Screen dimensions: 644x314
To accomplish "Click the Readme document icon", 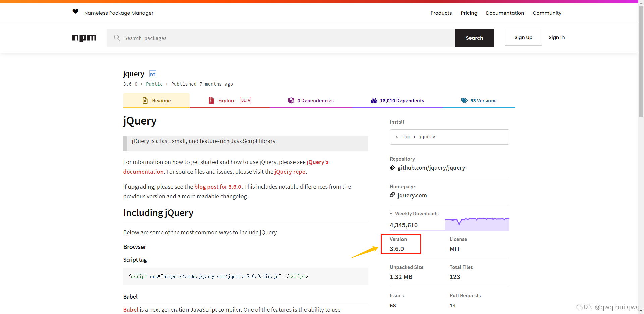I will 145,100.
